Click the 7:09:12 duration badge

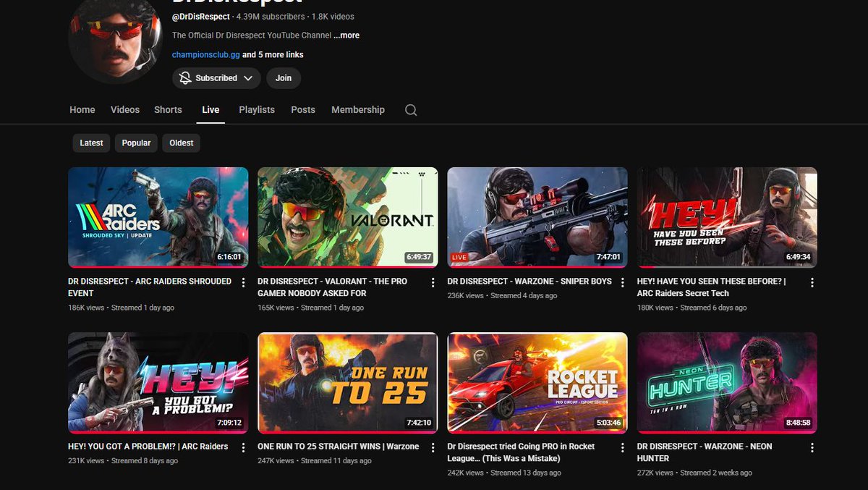[229, 423]
